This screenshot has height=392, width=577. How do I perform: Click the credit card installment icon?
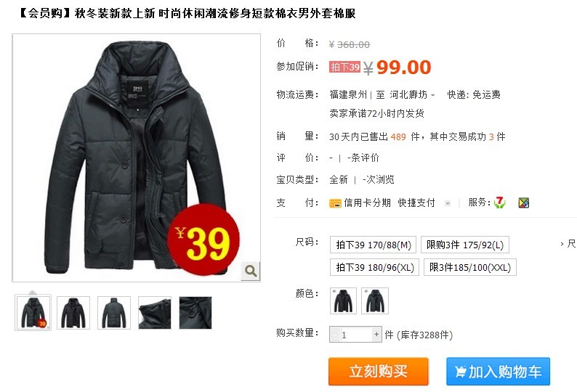coord(335,203)
